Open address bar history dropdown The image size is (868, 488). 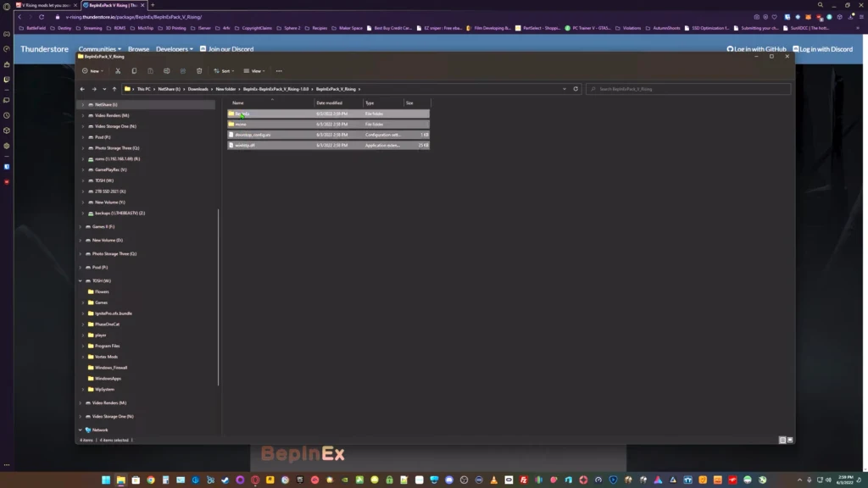point(565,89)
